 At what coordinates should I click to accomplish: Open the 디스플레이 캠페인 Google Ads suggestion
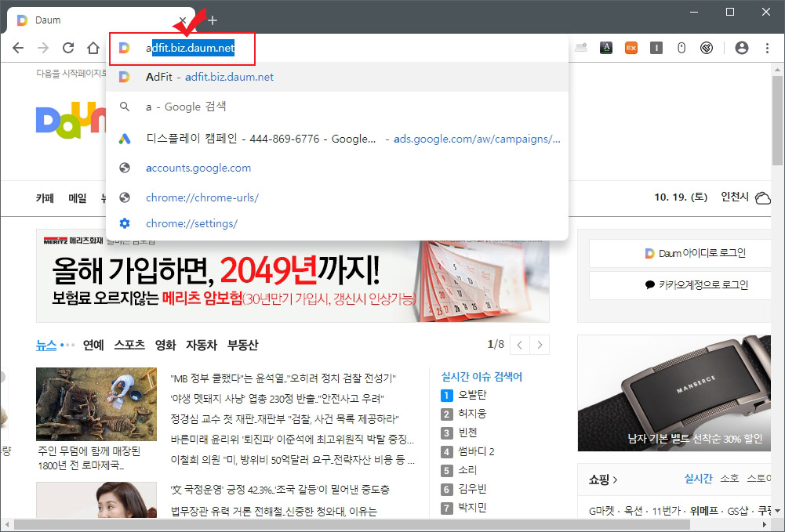pyautogui.click(x=337, y=139)
